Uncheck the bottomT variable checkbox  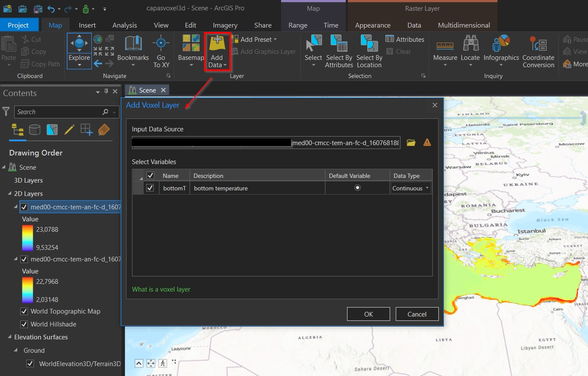click(150, 188)
